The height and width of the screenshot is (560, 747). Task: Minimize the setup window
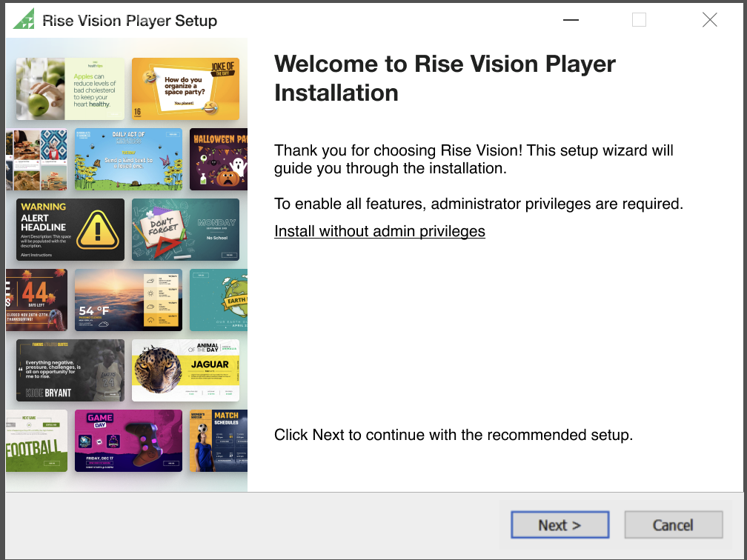(x=571, y=20)
